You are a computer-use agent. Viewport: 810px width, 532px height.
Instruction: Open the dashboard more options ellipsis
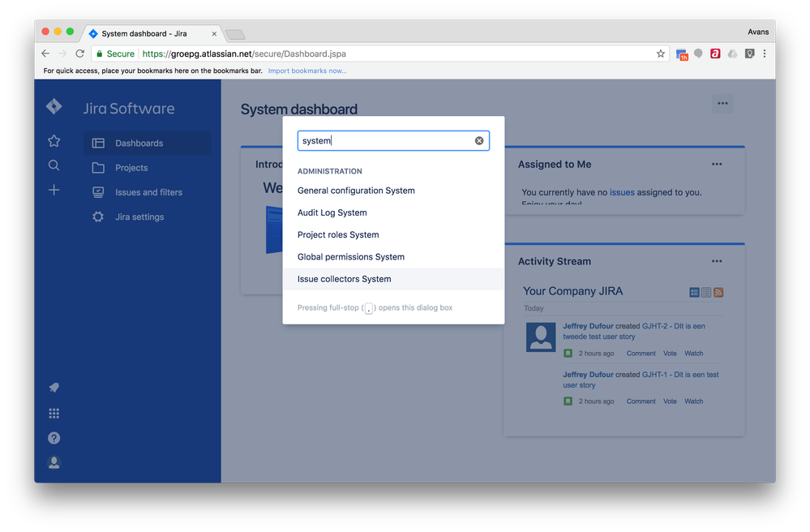[722, 103]
